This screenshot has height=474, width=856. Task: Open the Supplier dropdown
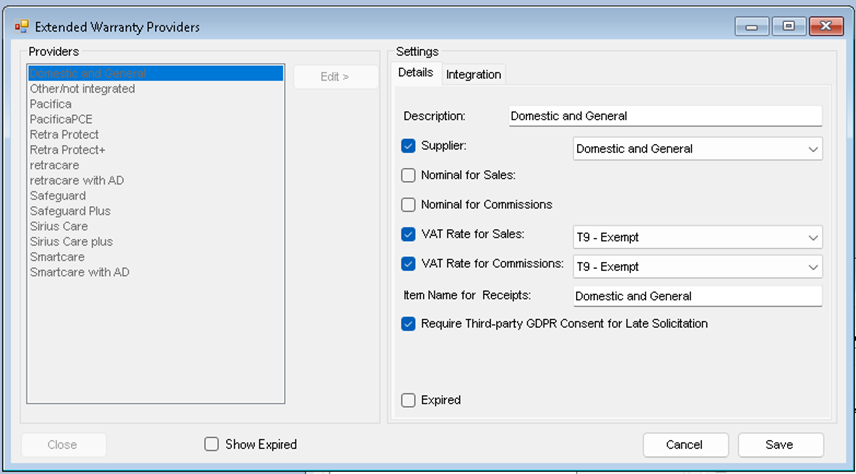pyautogui.click(x=698, y=149)
